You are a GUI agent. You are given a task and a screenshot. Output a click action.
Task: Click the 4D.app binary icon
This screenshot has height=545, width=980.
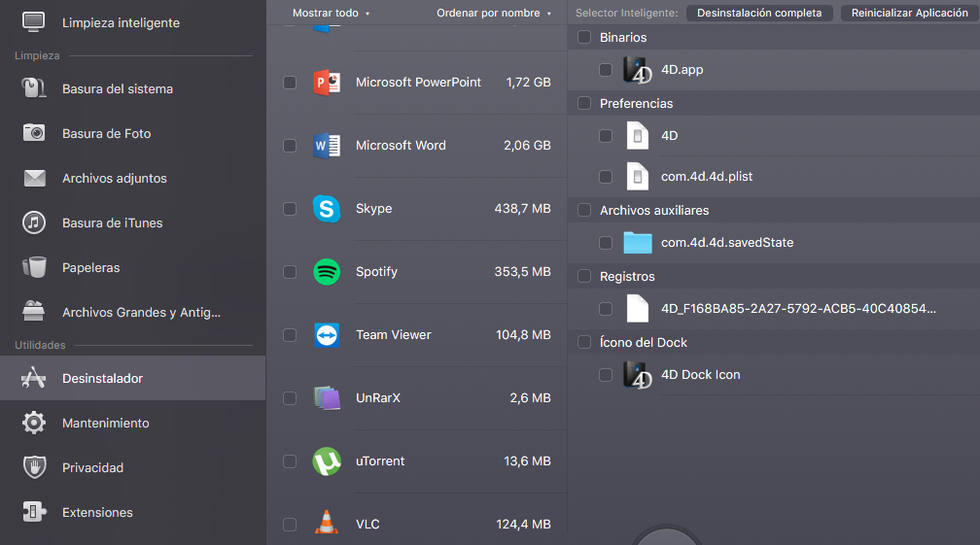pos(638,70)
